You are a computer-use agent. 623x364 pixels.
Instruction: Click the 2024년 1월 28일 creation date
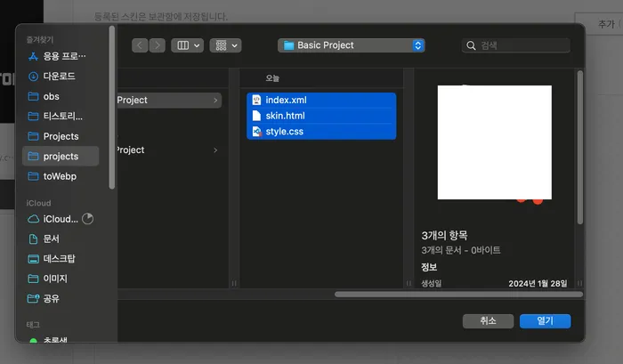tap(538, 283)
